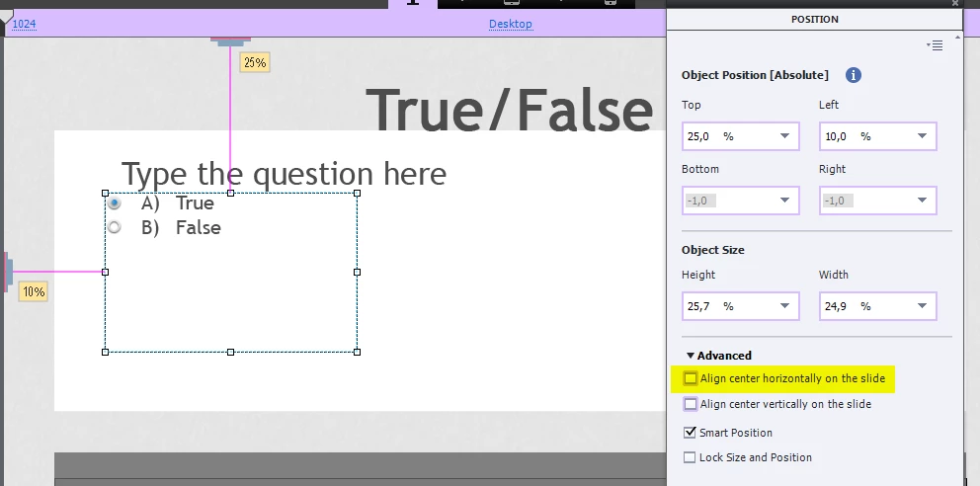This screenshot has width=980, height=486.
Task: Click the bottom-middle resize handle of answer box
Action: pos(230,352)
